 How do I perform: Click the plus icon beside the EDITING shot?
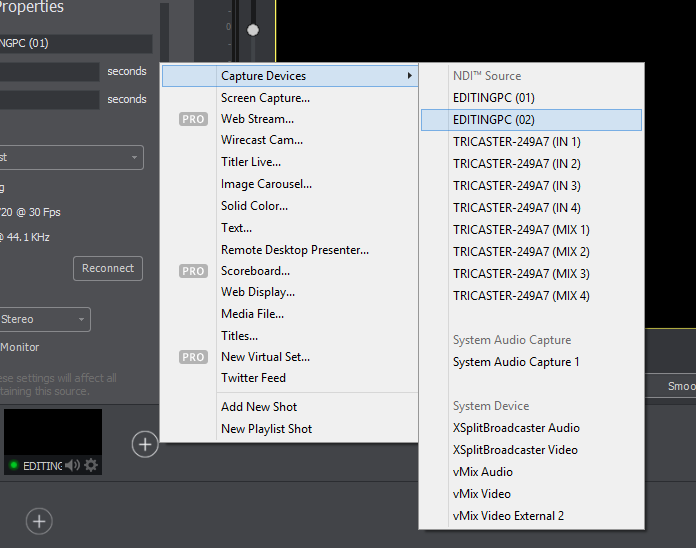145,443
